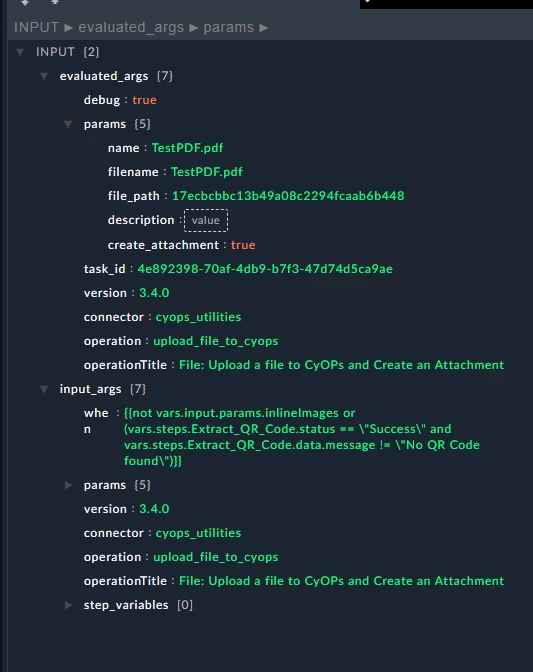Select operationTitle value under evaluated_args

[341, 365]
